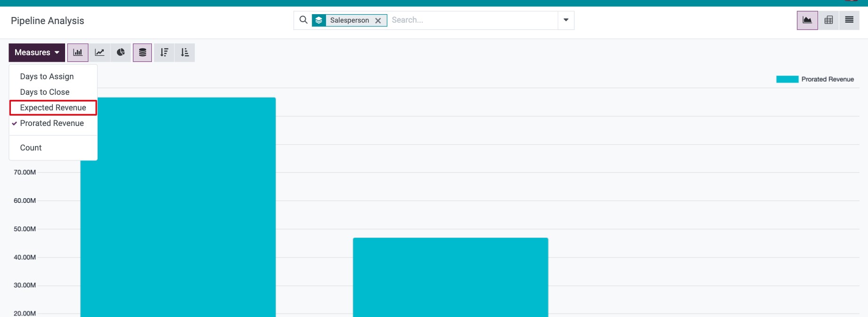Image resolution: width=868 pixels, height=317 pixels.
Task: Switch to bar chart mode
Action: click(78, 52)
